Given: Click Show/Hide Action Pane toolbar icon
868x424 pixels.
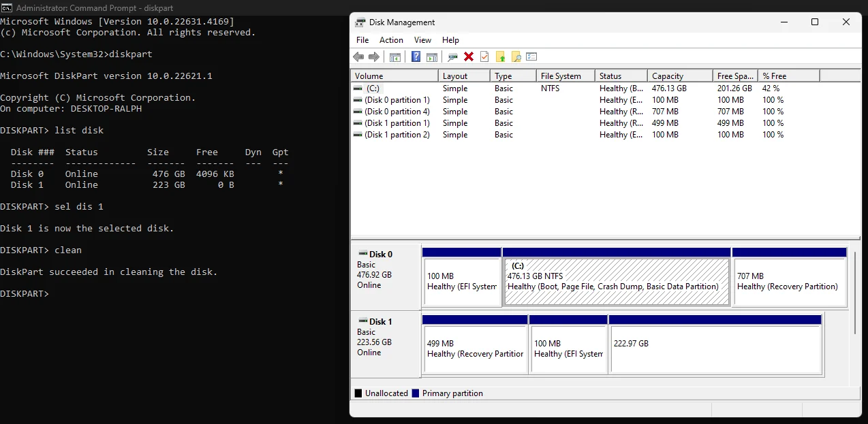Looking at the screenshot, I should [431, 57].
